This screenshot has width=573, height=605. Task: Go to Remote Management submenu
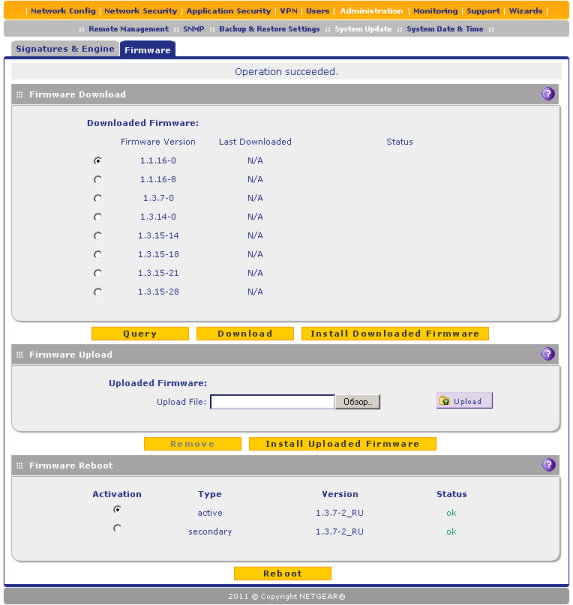[128, 29]
